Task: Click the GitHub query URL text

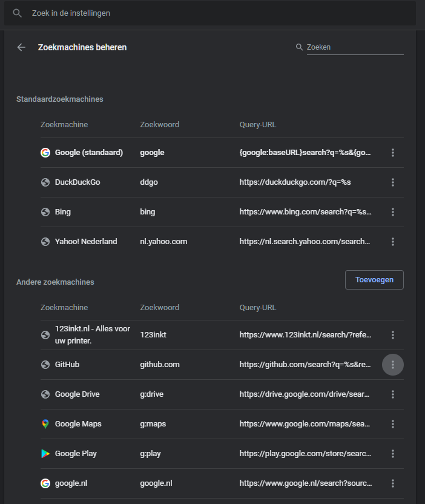Action: 305,365
